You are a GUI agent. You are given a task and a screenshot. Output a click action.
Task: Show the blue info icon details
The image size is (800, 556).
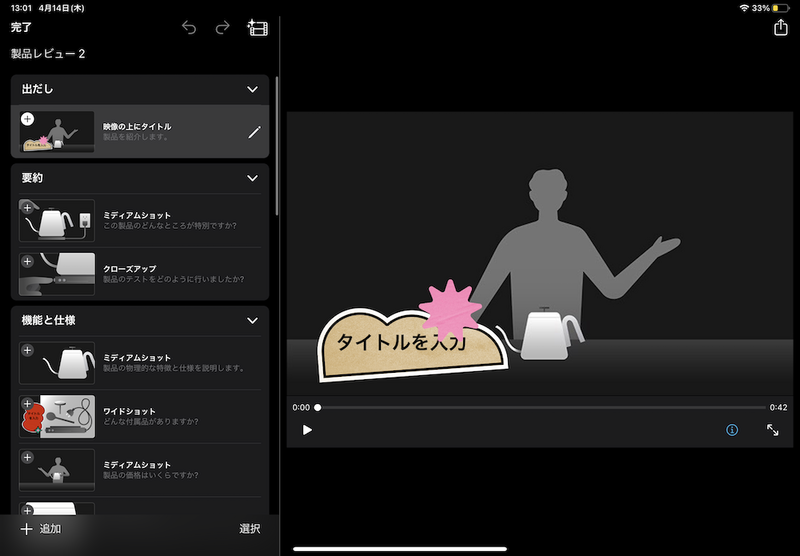(732, 430)
